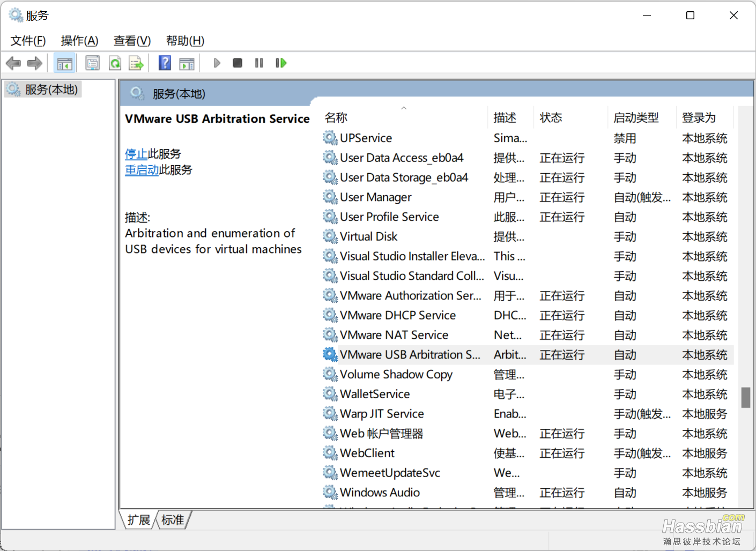Image resolution: width=756 pixels, height=551 pixels.
Task: Click the 重启动 link to restart service
Action: coord(142,170)
